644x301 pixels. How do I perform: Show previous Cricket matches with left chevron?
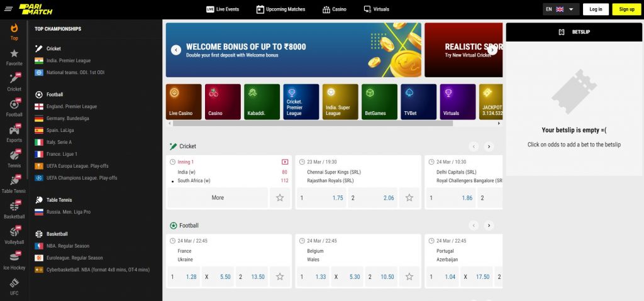(x=474, y=146)
